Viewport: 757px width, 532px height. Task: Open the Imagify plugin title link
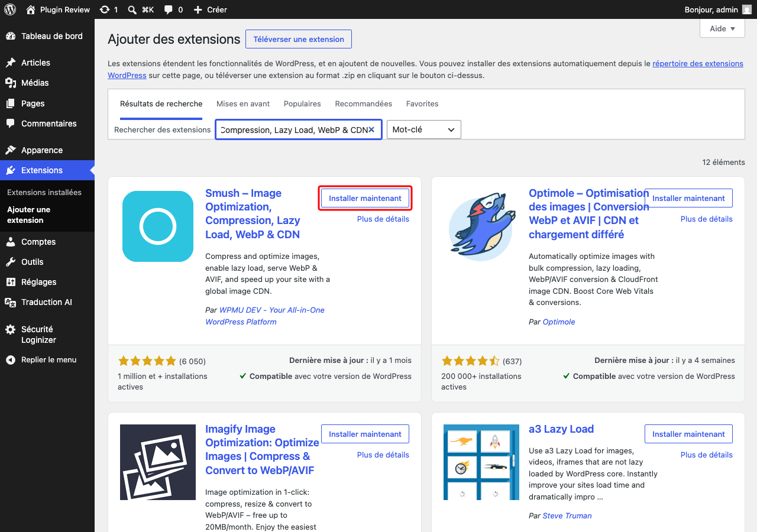click(262, 450)
